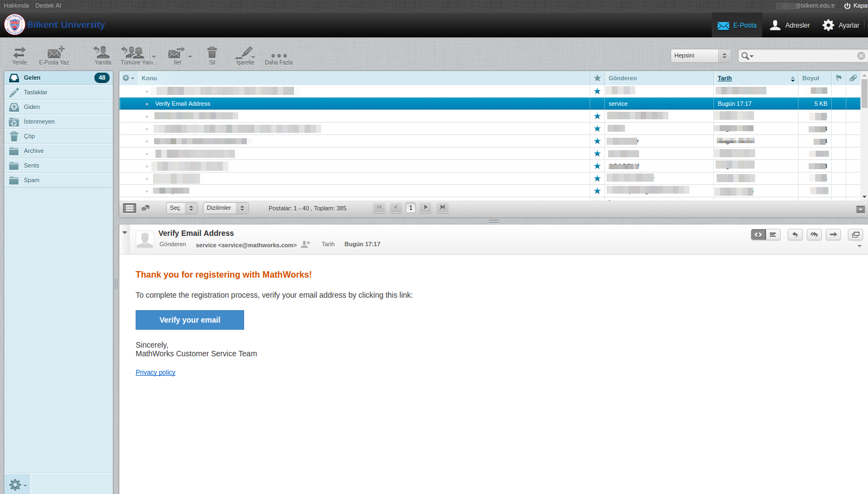Open folder actions gear at sidebar bottom

point(17,484)
